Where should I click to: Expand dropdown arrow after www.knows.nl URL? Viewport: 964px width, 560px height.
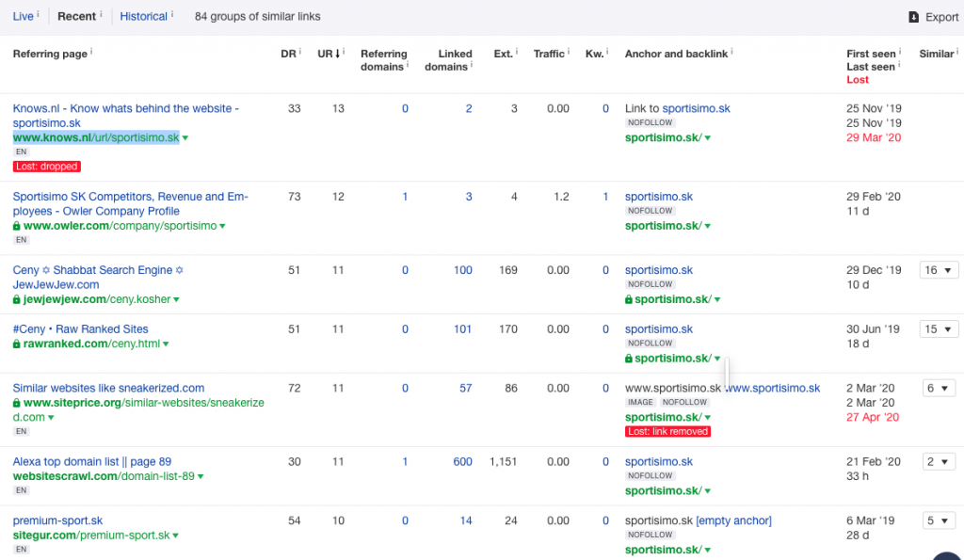pos(185,138)
